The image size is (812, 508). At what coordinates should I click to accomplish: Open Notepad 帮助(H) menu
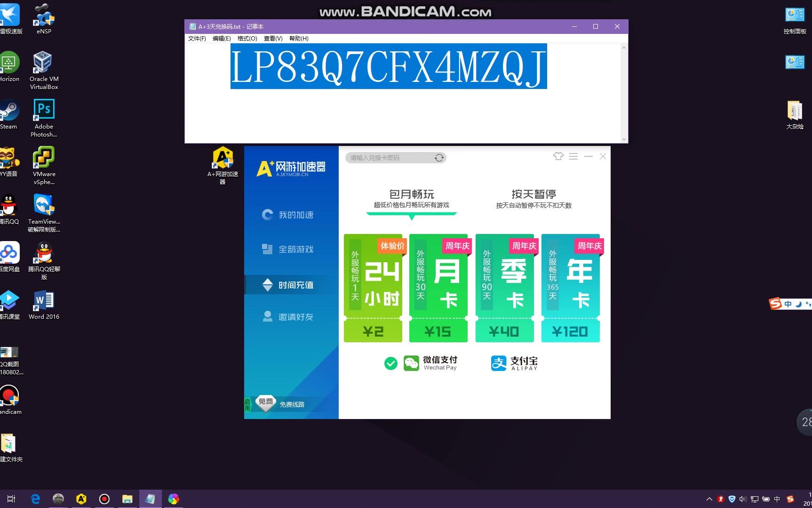299,39
